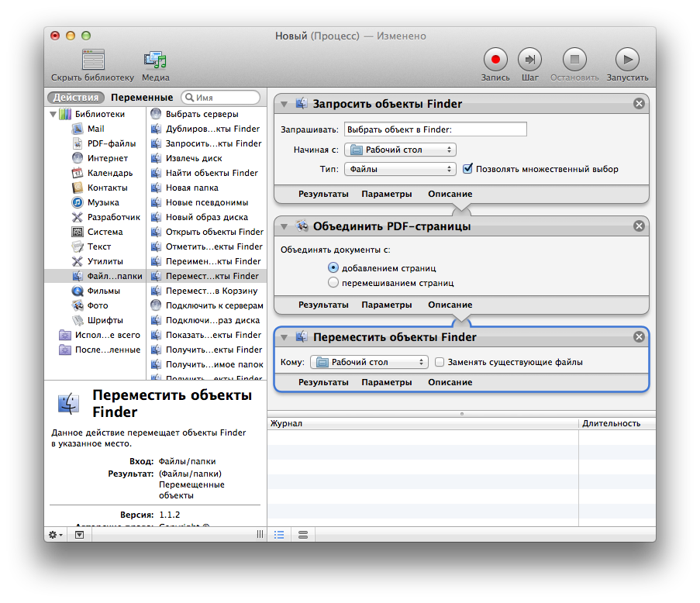Select 'перемешиванием страниц' radio button
Screen dimensions: 700x603
333,283
